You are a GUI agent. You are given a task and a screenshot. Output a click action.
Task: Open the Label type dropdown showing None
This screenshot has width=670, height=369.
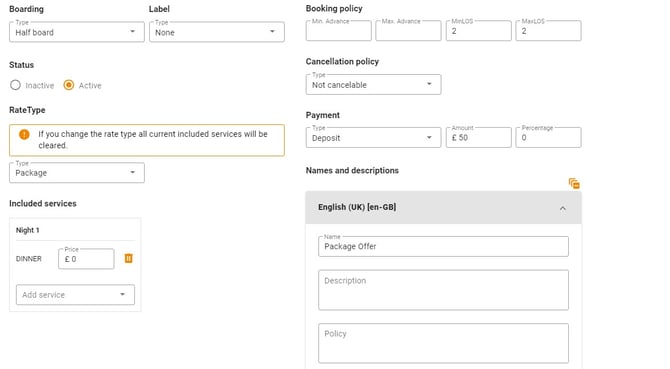(217, 32)
